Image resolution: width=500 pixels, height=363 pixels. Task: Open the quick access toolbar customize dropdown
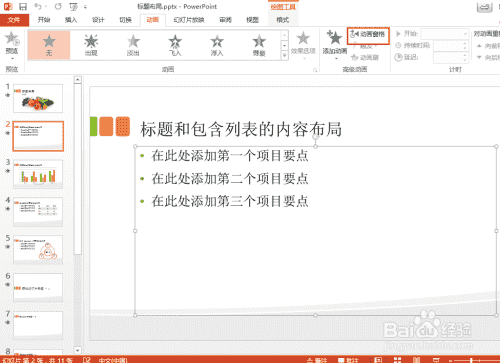(85, 7)
